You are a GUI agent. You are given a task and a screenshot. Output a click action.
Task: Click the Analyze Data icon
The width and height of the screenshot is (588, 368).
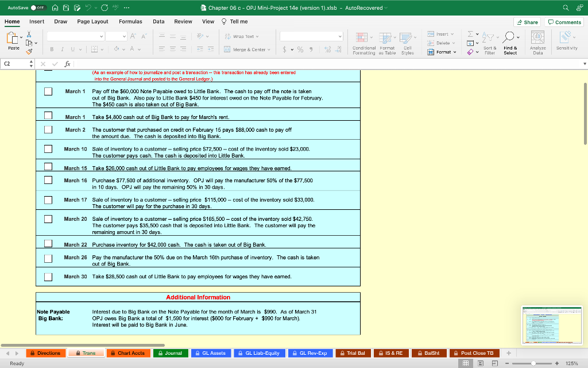[537, 42]
